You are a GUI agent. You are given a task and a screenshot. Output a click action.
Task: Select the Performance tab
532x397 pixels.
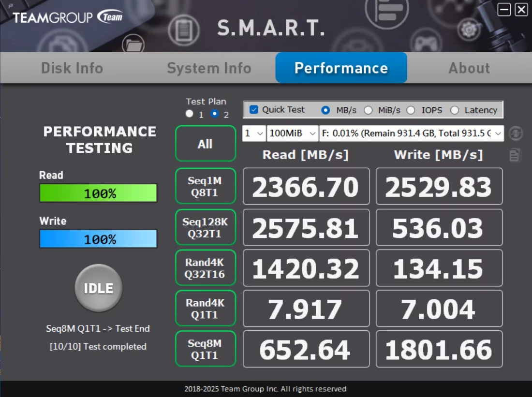(x=341, y=68)
